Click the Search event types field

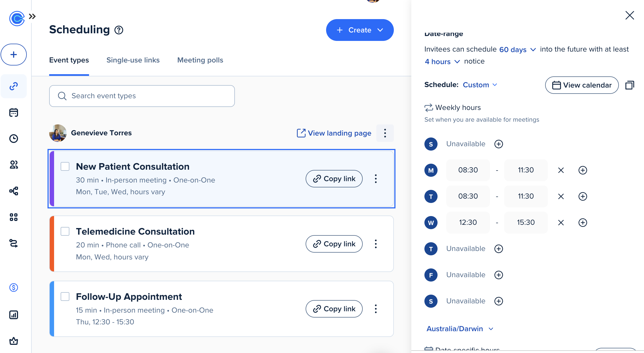coord(142,96)
